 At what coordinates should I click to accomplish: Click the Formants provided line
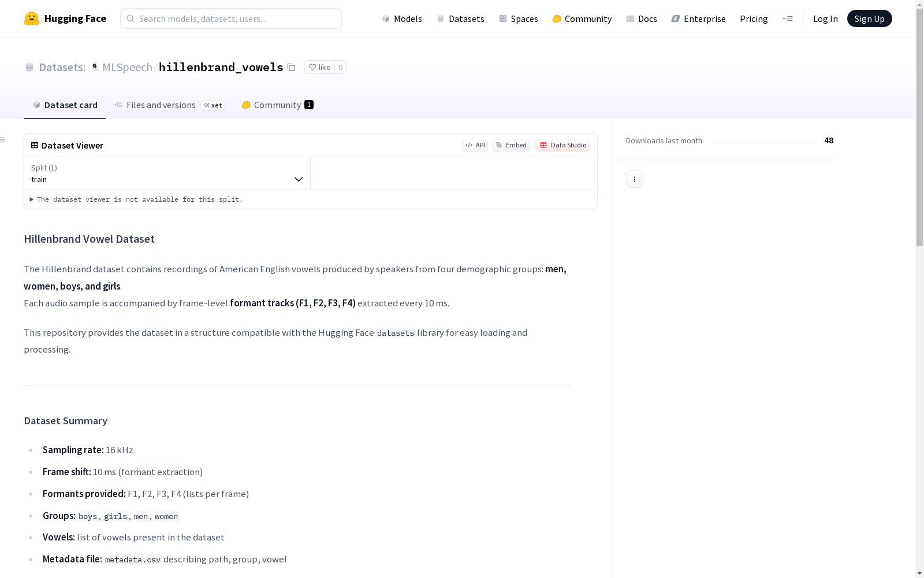click(x=146, y=494)
